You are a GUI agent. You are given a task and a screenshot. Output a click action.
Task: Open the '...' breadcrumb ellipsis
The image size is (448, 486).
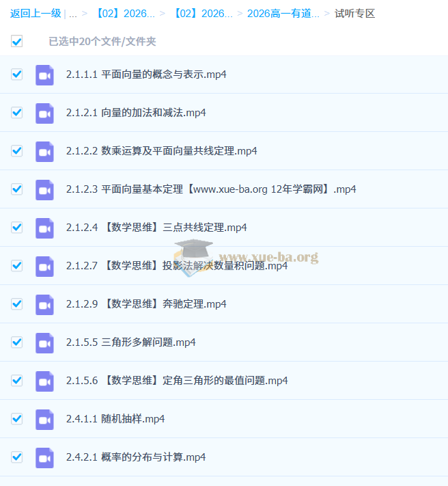(x=73, y=14)
